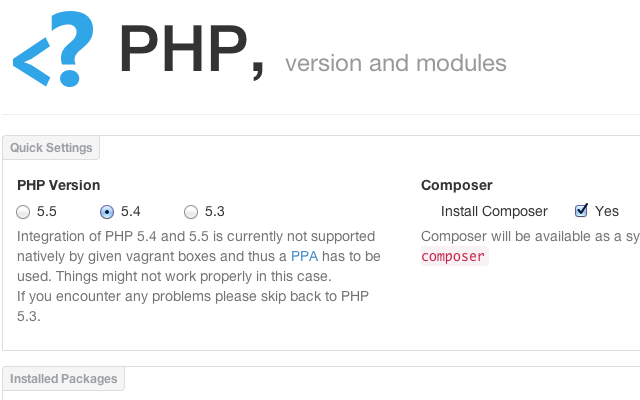Click the 'Composer will be available' description

coord(530,236)
